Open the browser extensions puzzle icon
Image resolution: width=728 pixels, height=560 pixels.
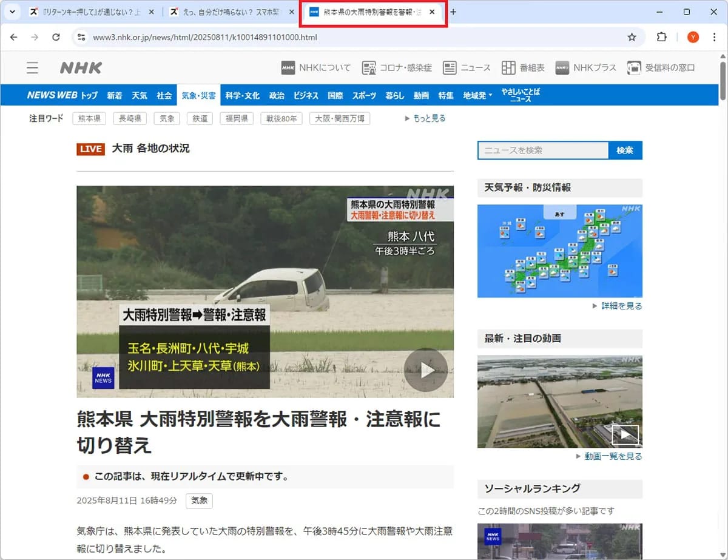pos(662,38)
